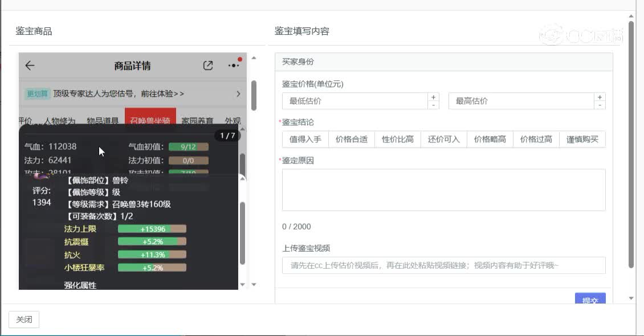Choose 价格过高 as appraisal conclusion

[x=536, y=140]
